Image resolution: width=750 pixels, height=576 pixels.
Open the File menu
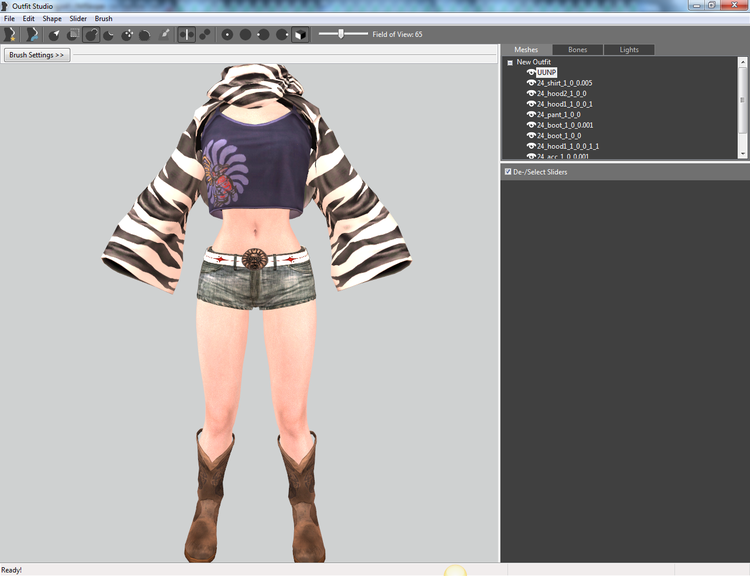click(x=9, y=19)
